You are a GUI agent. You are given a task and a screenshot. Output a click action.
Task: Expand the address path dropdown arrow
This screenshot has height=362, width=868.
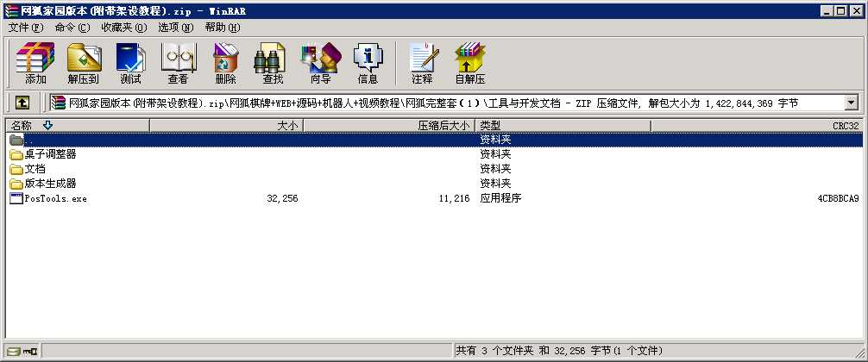[x=851, y=103]
